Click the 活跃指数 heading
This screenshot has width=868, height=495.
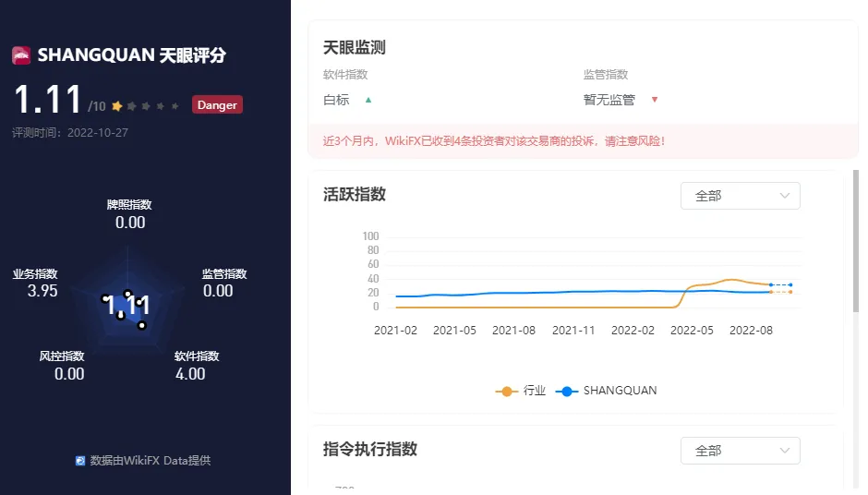coord(355,194)
